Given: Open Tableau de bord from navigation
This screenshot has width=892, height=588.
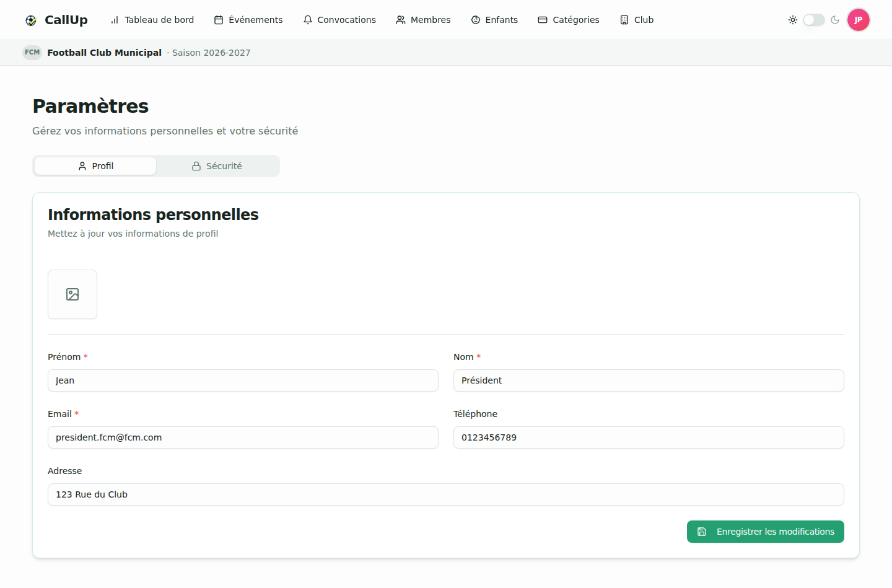Looking at the screenshot, I should click(x=152, y=20).
